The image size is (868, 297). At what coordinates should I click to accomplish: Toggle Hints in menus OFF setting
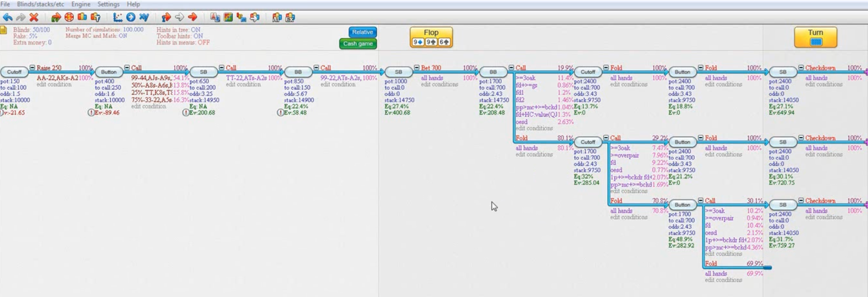click(183, 42)
